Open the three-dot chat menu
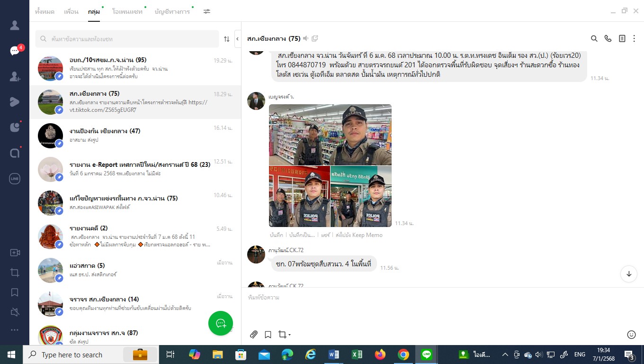This screenshot has height=364, width=644. coord(635,39)
